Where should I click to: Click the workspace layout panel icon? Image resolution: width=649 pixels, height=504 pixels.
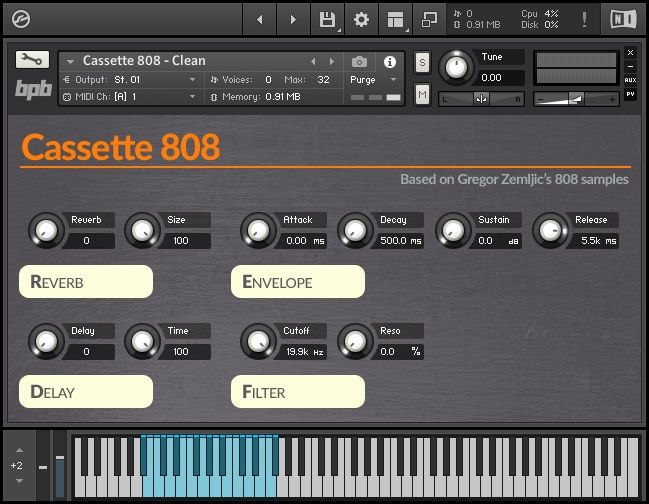(395, 19)
